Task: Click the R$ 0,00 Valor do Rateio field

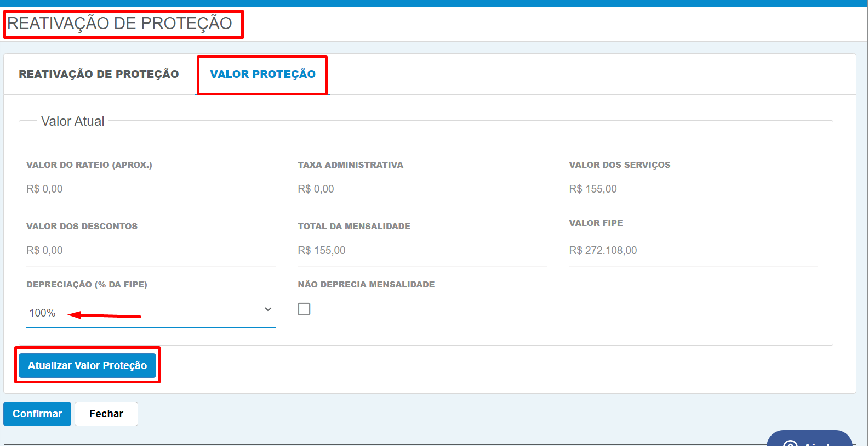Action: [151, 189]
